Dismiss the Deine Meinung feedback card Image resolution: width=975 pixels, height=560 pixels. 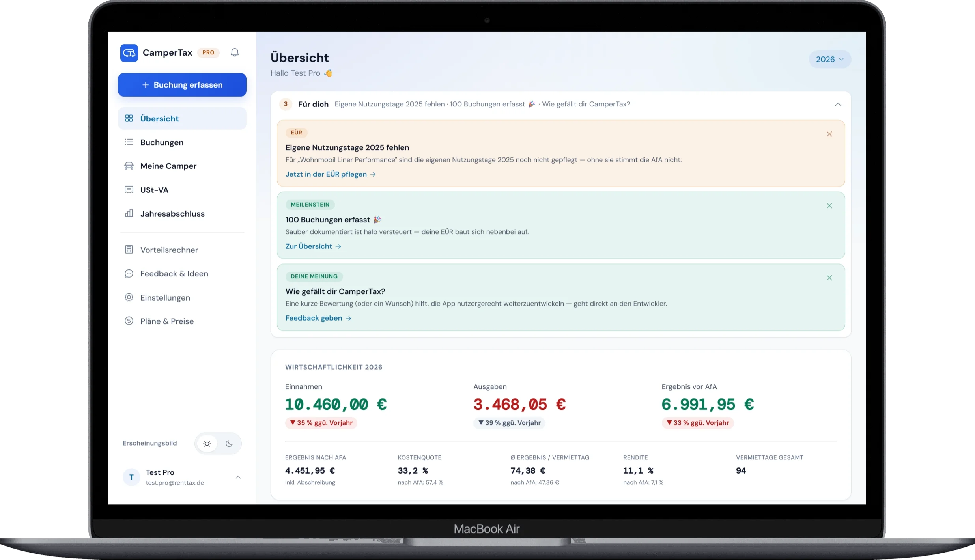829,278
